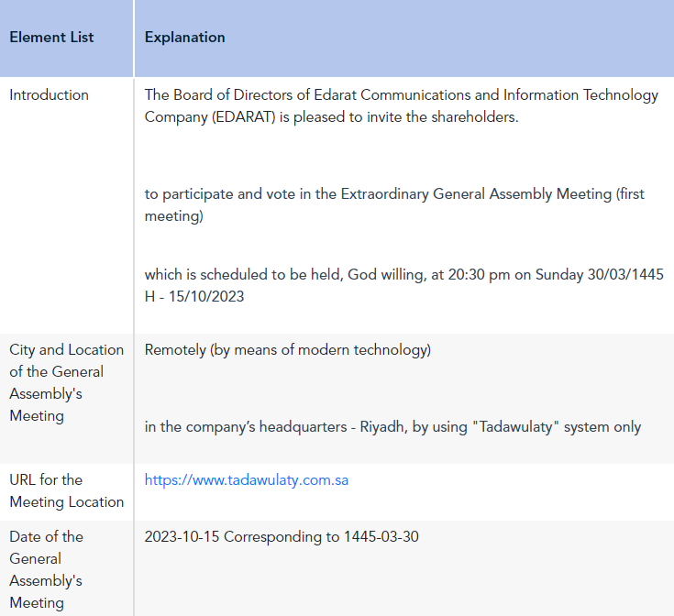The image size is (674, 616).
Task: Click the word Assembly's in City row label
Action: tap(46, 394)
